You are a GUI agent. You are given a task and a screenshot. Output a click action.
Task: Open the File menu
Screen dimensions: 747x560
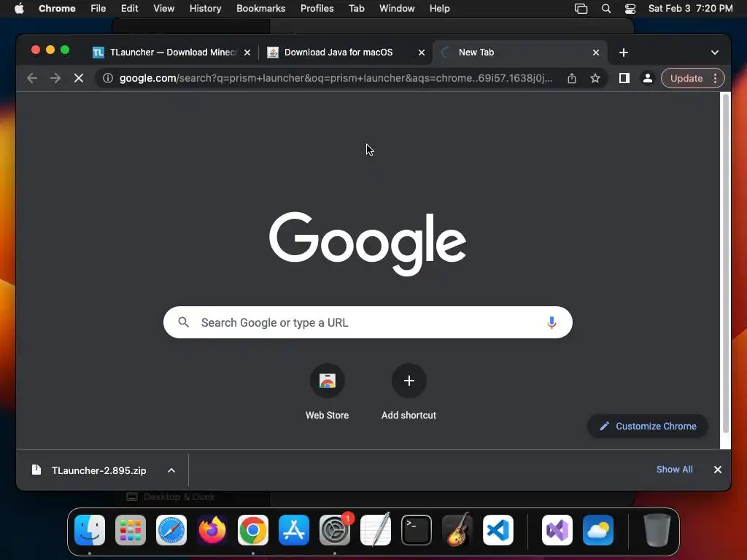click(98, 9)
